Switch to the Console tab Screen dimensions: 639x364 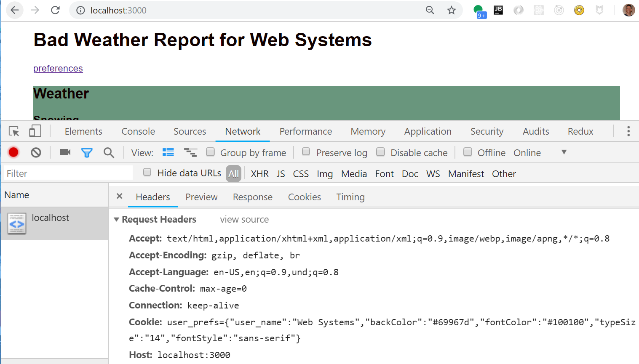138,132
